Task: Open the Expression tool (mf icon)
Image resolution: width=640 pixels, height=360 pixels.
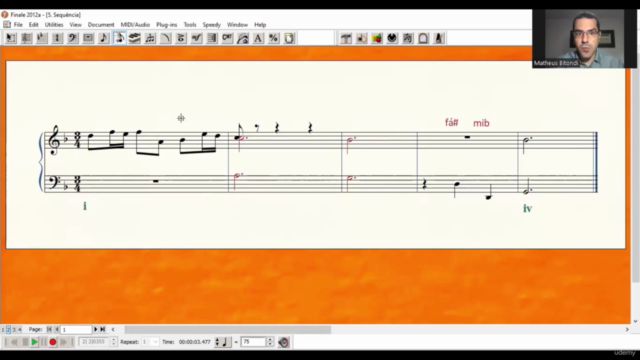Action: (196, 38)
